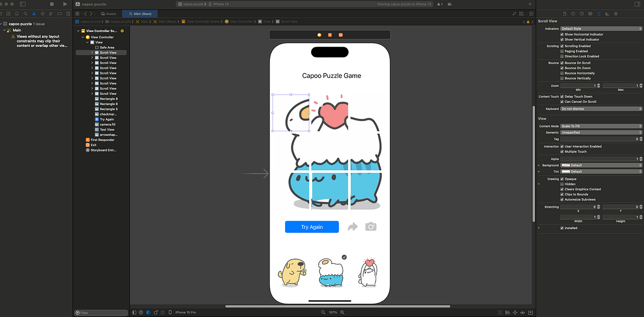Open the Identity inspector icon
Screen dimensions: 644x317
pyautogui.click(x=589, y=13)
